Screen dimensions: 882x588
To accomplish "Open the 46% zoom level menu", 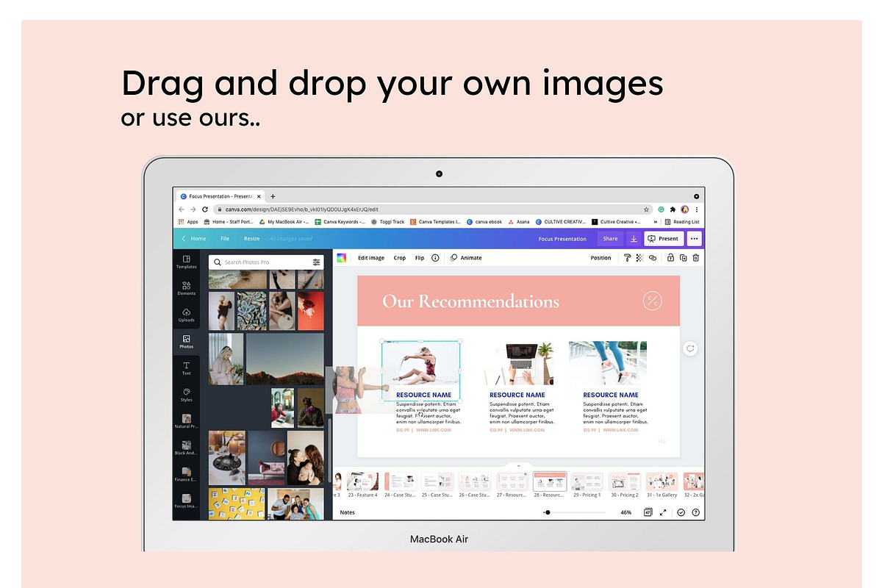I will (626, 512).
